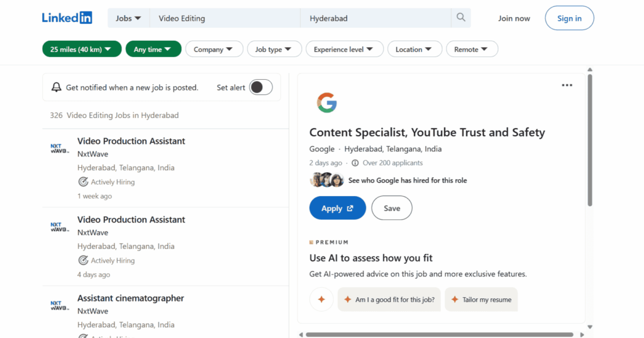Click NxtWave logo beside Assistant cinematographer
This screenshot has height=338, width=644.
click(x=60, y=305)
